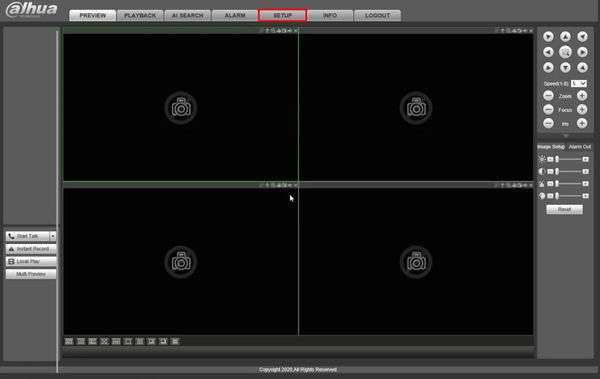600x379 pixels.
Task: Click the PTZ right arrow button
Action: click(582, 52)
